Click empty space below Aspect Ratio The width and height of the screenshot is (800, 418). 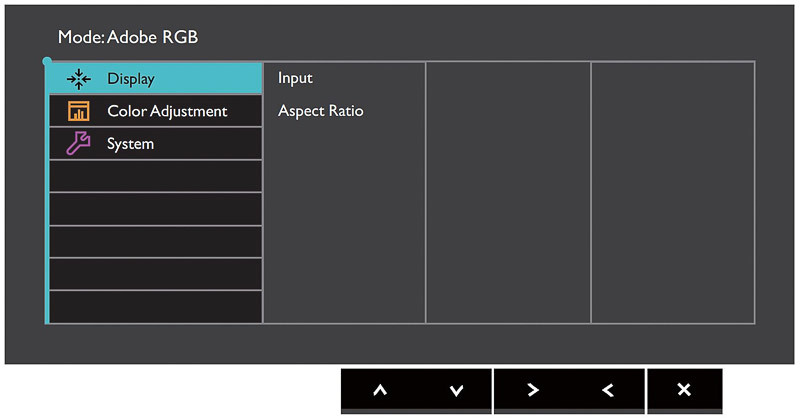coord(344,220)
